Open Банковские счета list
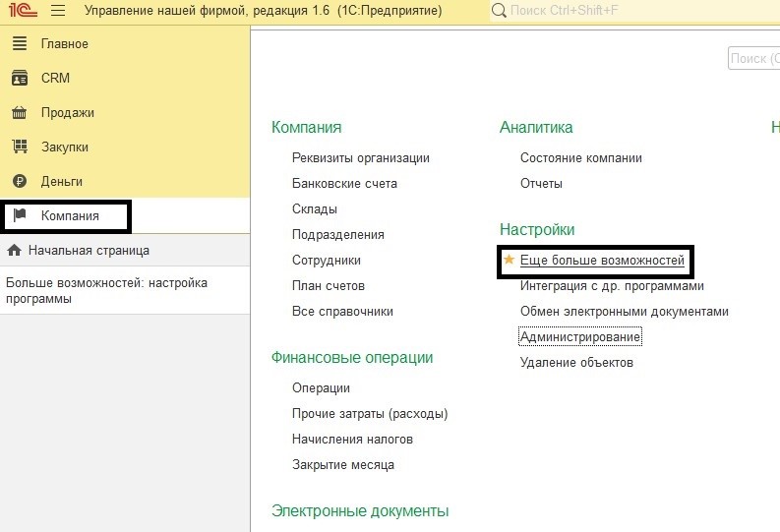Image resolution: width=780 pixels, height=532 pixels. [344, 184]
